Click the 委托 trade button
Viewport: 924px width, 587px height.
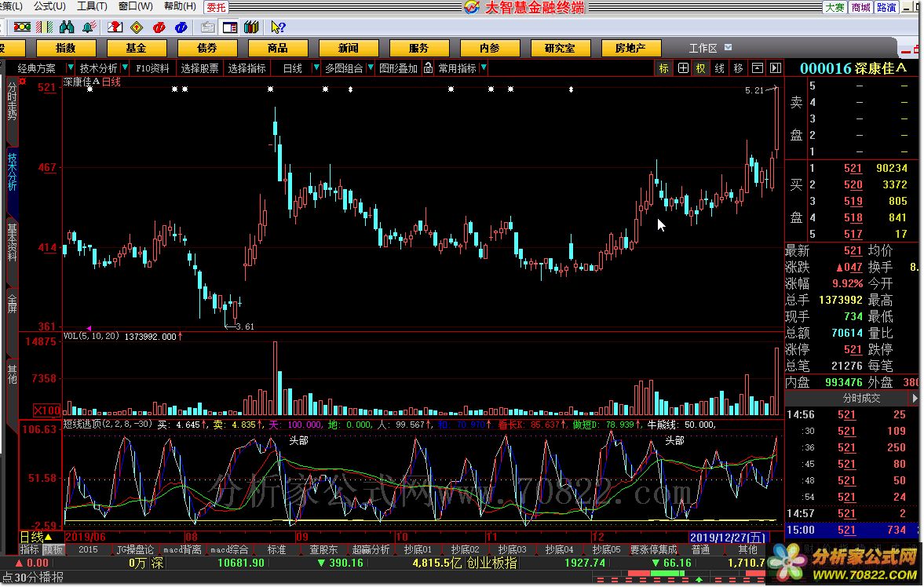(x=216, y=7)
